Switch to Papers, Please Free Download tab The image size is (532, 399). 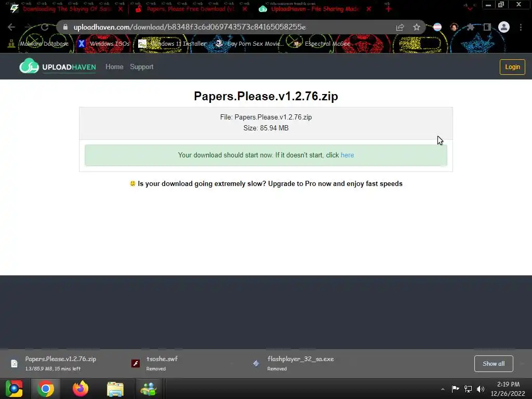pos(190,9)
